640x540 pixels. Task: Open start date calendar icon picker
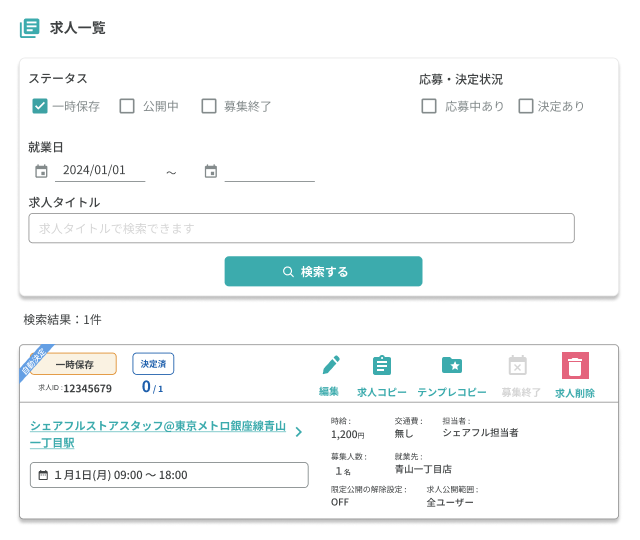point(41,171)
